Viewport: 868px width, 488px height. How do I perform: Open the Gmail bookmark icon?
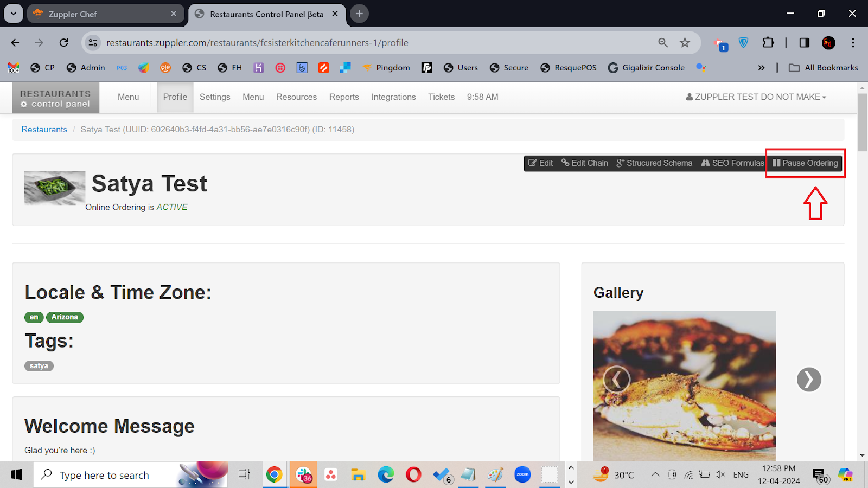pos(14,68)
